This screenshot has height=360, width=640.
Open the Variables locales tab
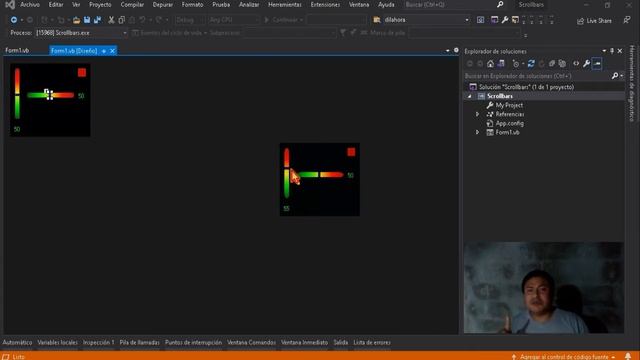[57, 342]
